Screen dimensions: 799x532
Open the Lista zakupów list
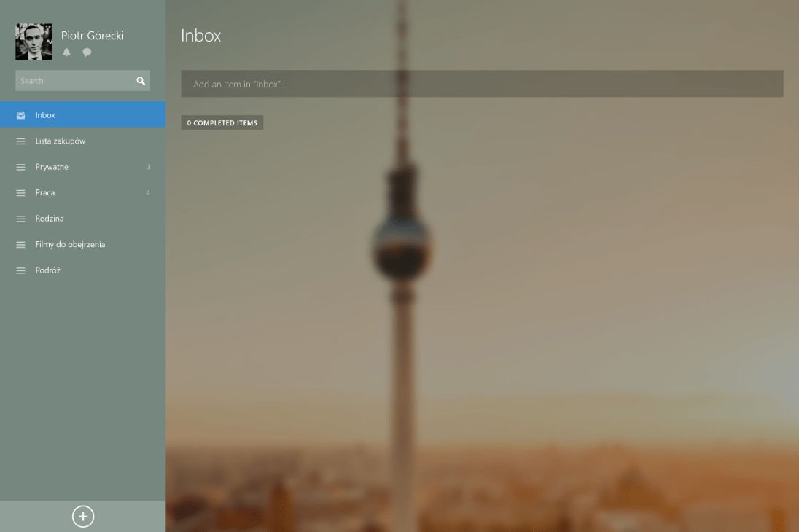tap(82, 141)
